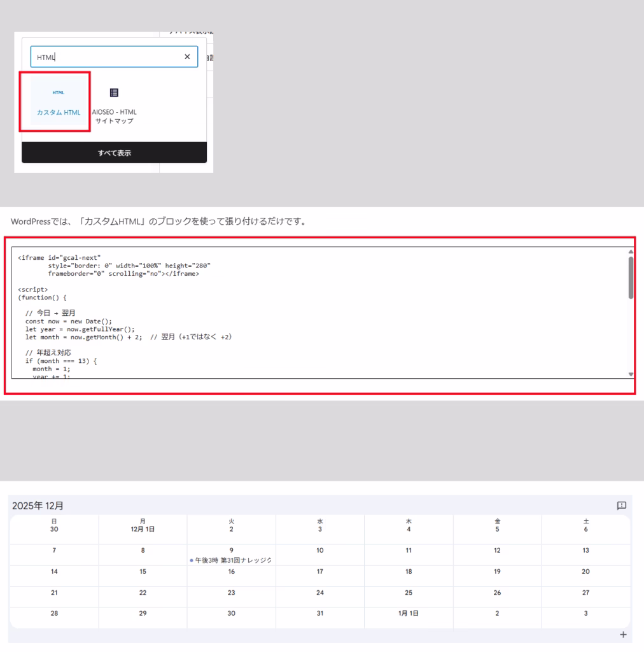This screenshot has width=644, height=652.
Task: Clear the HTML search field with the X icon
Action: (186, 57)
